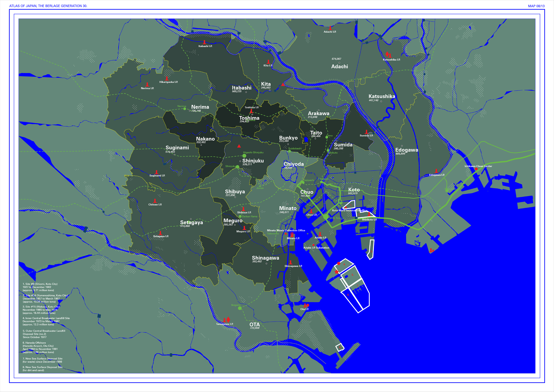554x392 pixels.
Task: Click the red star in landfill area
Action: (x=337, y=272)
